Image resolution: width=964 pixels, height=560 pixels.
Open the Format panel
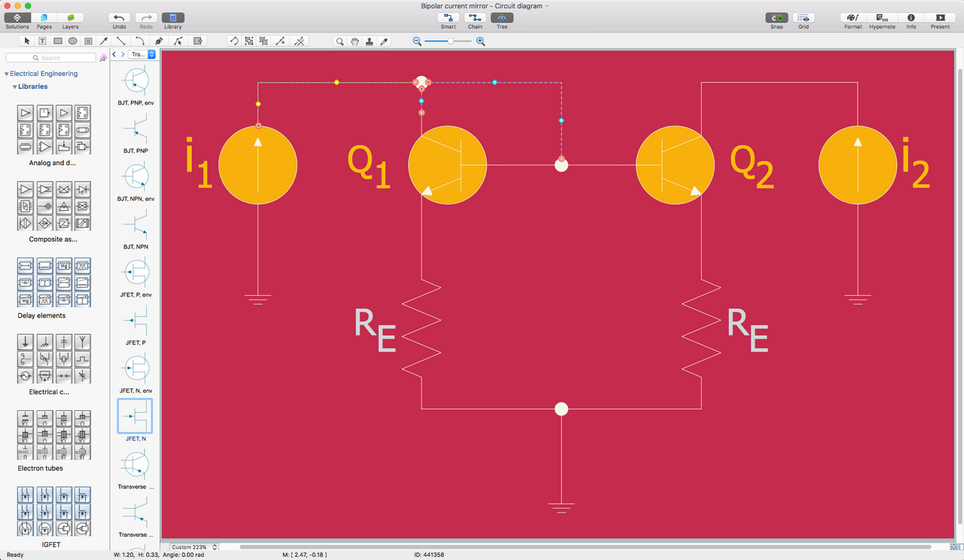coord(853,20)
